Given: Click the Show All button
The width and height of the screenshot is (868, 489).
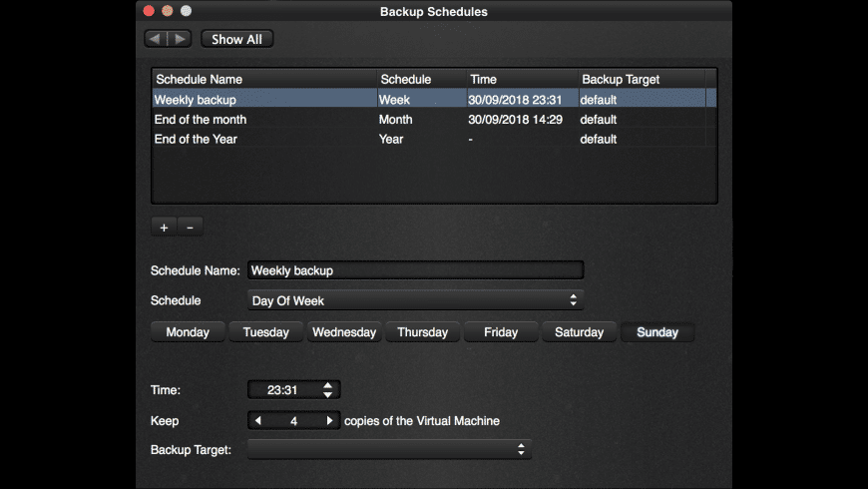Looking at the screenshot, I should [236, 39].
